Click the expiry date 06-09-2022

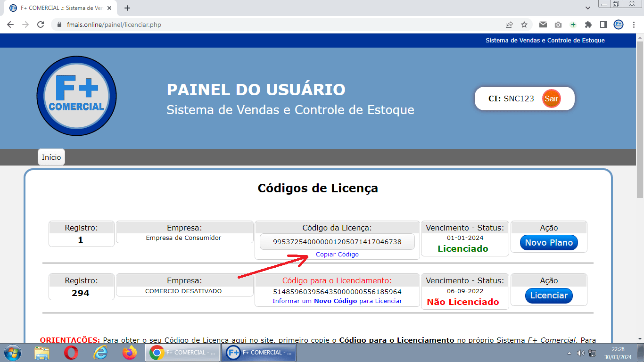(x=465, y=291)
